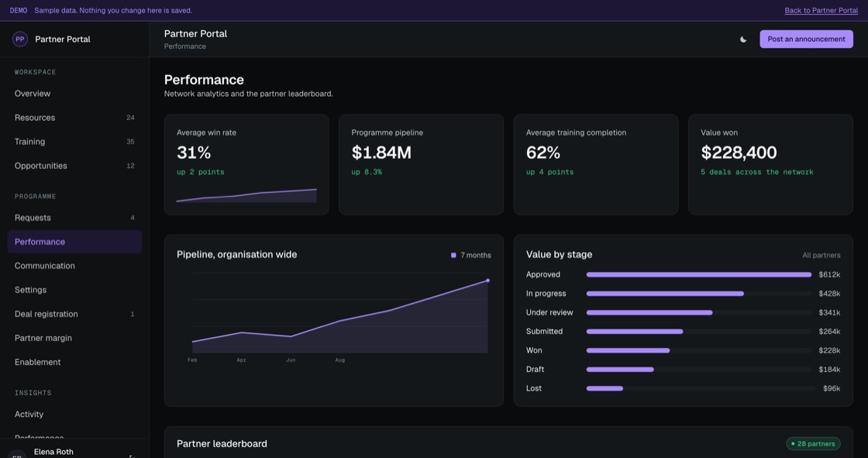Navigate to Partner margin
Screen dimensions: 868x458
74,338
